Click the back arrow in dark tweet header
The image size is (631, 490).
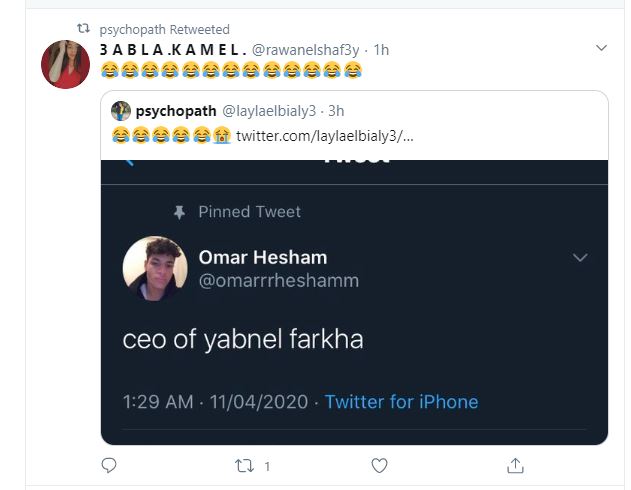(x=129, y=162)
